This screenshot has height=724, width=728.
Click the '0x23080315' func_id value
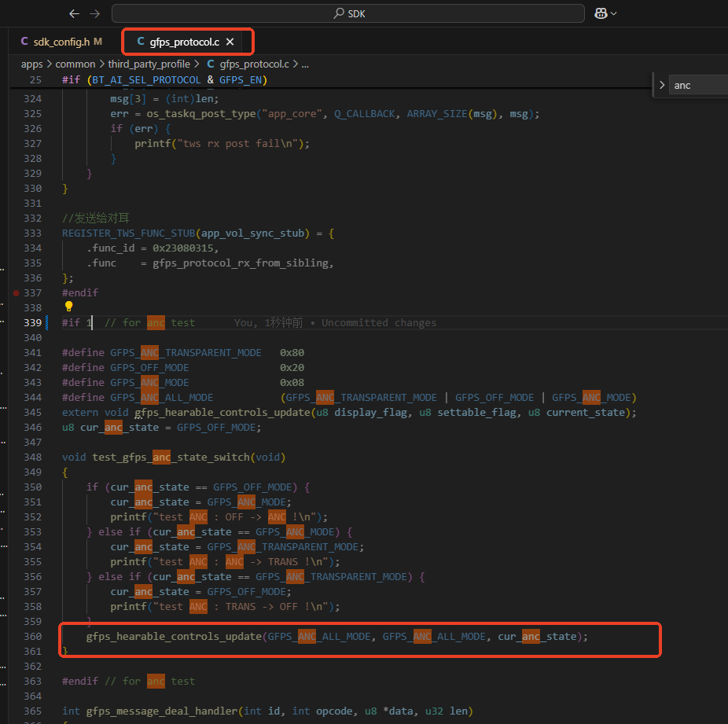click(x=183, y=248)
